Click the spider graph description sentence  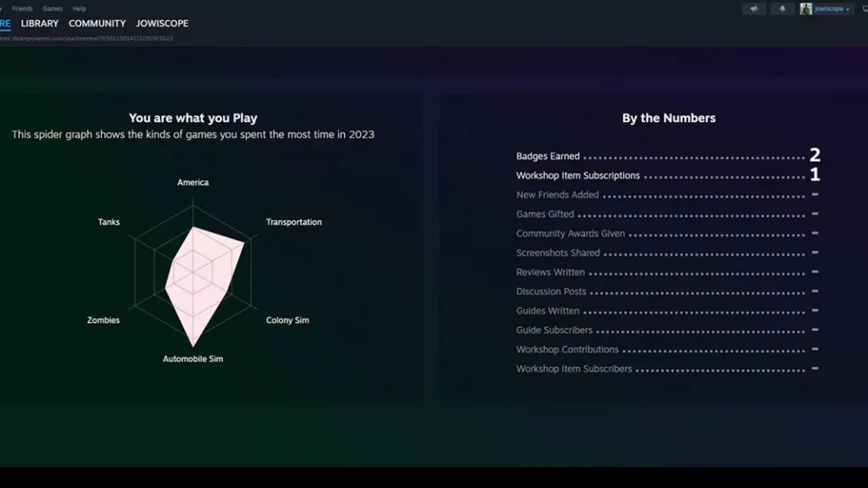point(192,135)
